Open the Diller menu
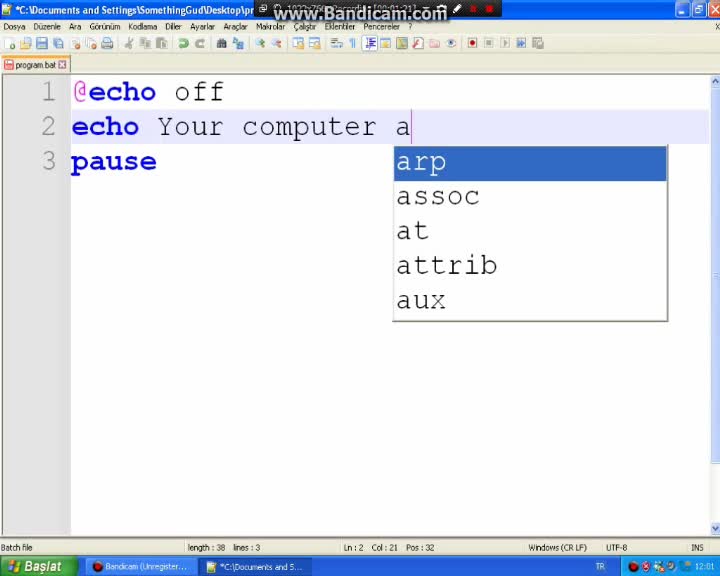The height and width of the screenshot is (576, 720). pos(173,27)
